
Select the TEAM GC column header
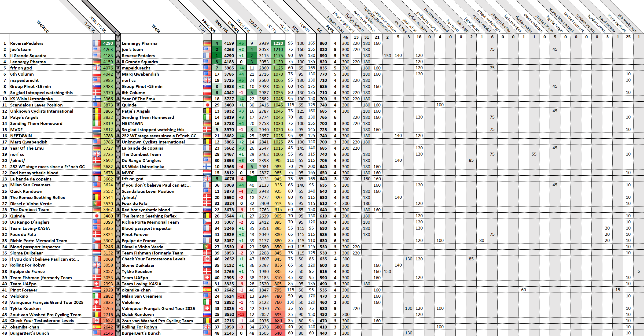(x=43, y=27)
